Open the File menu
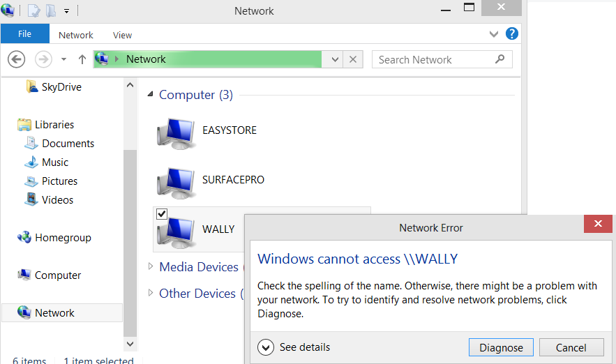The height and width of the screenshot is (364, 616). coord(24,34)
